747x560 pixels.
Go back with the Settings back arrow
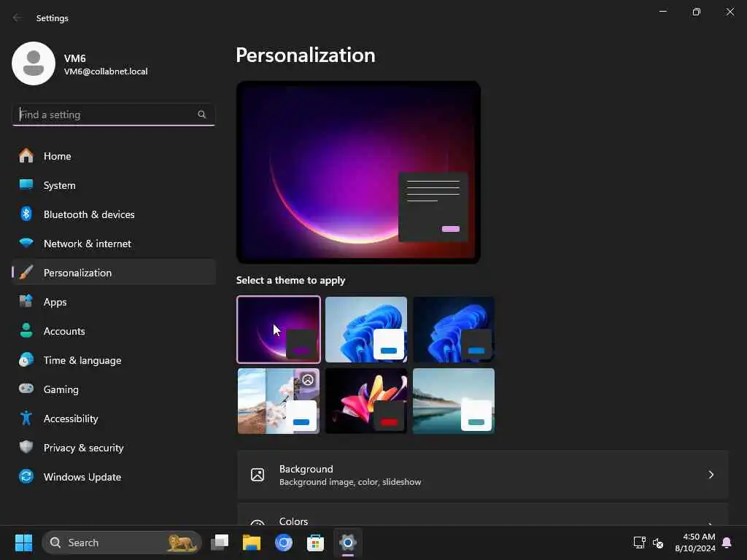[x=18, y=17]
